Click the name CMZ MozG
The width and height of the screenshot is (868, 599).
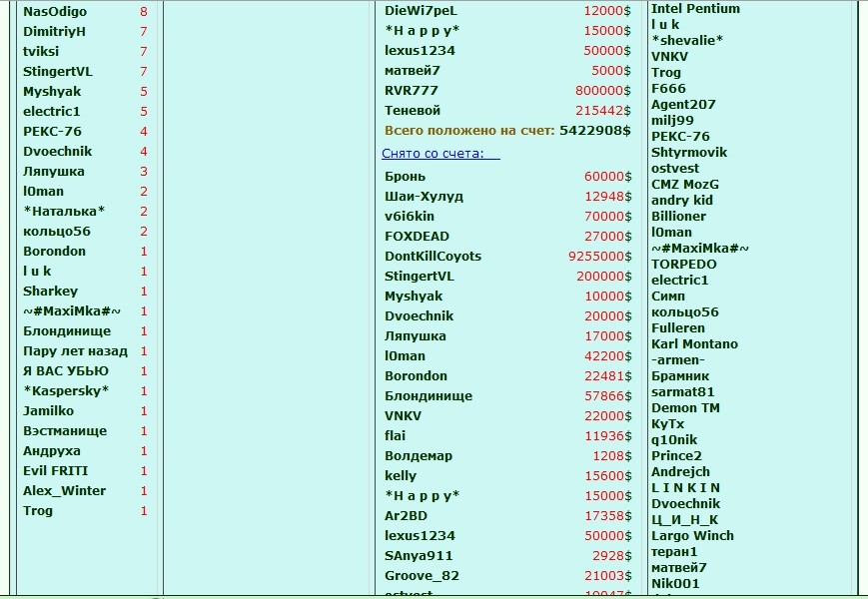click(x=685, y=184)
